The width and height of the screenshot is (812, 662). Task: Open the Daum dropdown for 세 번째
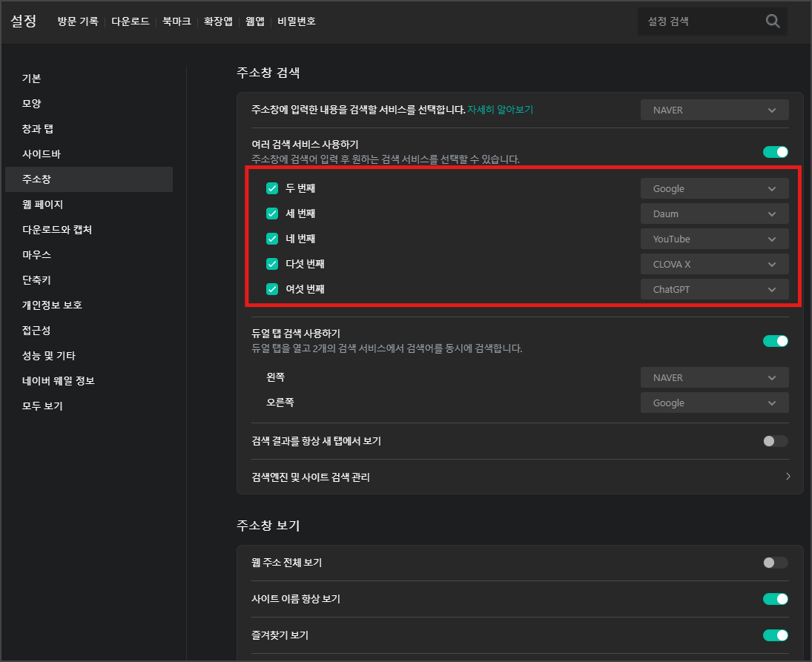(x=713, y=214)
